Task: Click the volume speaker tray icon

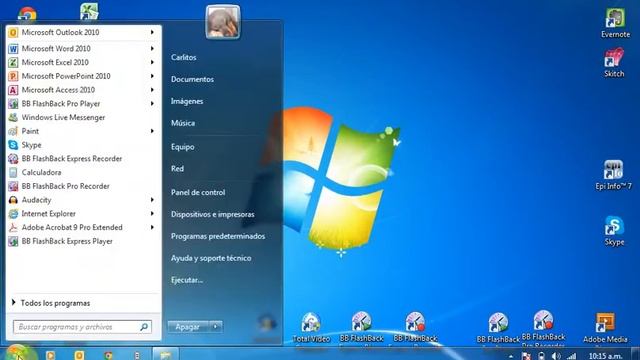Action: (556, 356)
